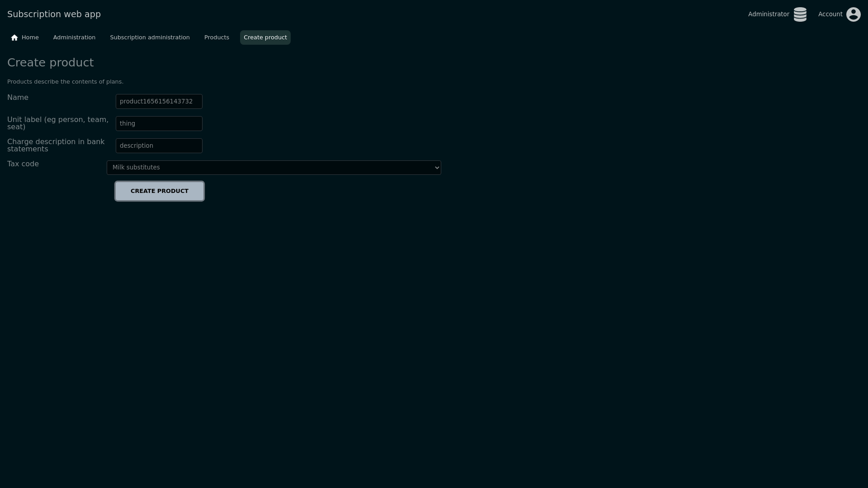Go to the Home breadcrumb label
Screen dimensions: 868x488
pyautogui.click(x=30, y=38)
